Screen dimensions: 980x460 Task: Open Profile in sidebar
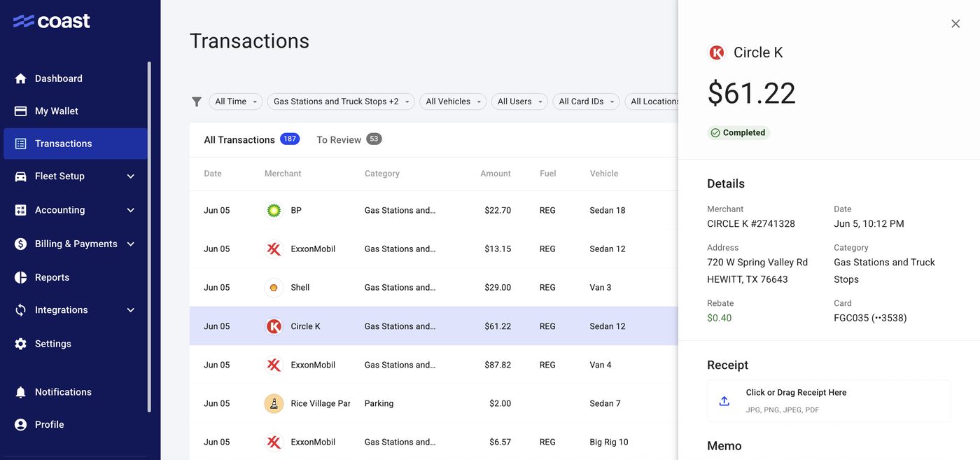coord(76,424)
